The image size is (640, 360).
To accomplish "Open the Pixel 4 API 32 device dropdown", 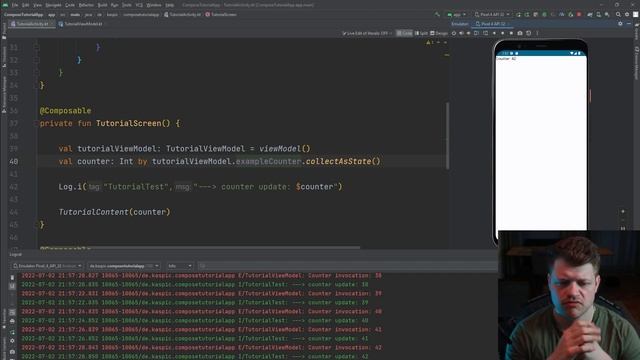I will tap(492, 15).
